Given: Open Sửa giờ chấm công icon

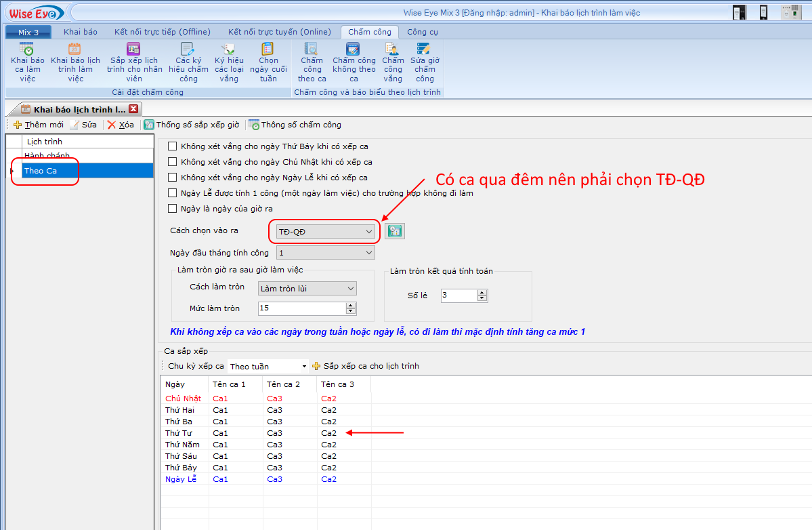Looking at the screenshot, I should (425, 49).
